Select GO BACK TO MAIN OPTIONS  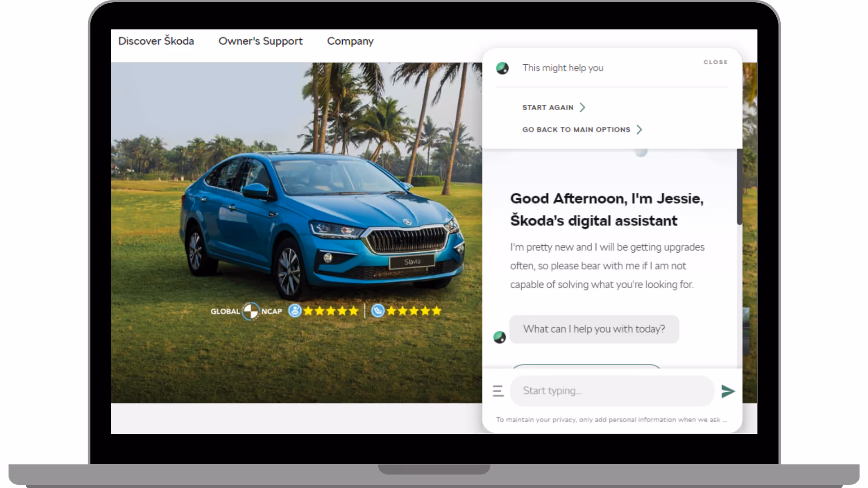(576, 130)
